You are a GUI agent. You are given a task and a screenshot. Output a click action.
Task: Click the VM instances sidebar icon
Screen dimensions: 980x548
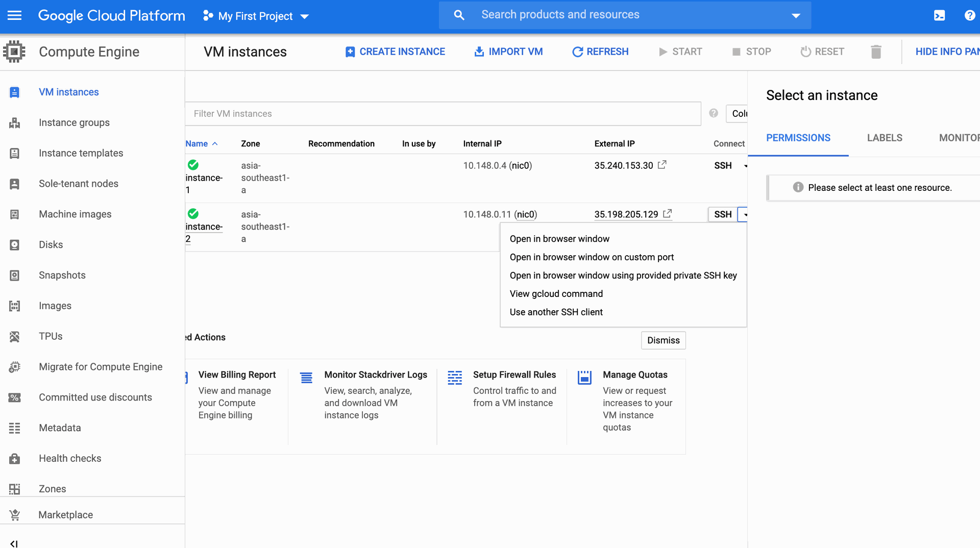point(15,92)
